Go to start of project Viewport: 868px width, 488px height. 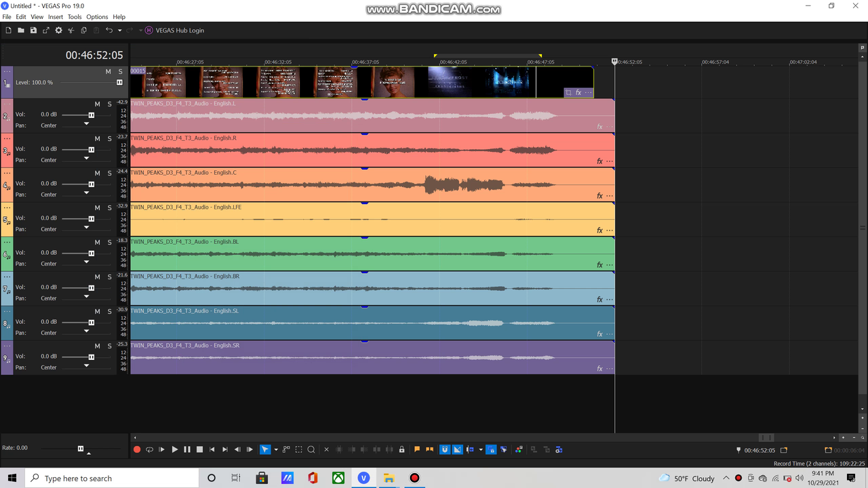[212, 449]
